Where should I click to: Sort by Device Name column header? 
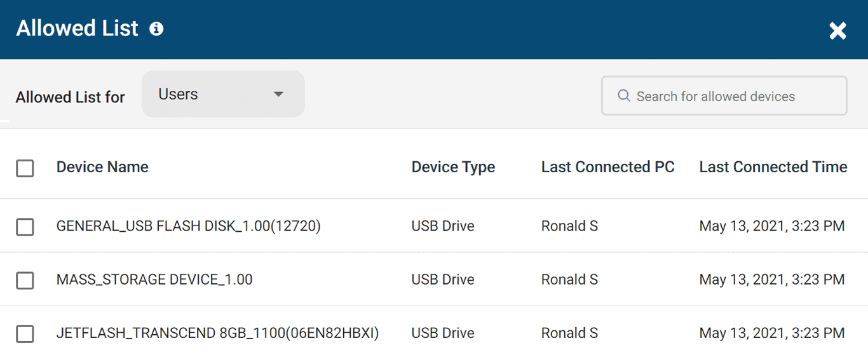[102, 167]
